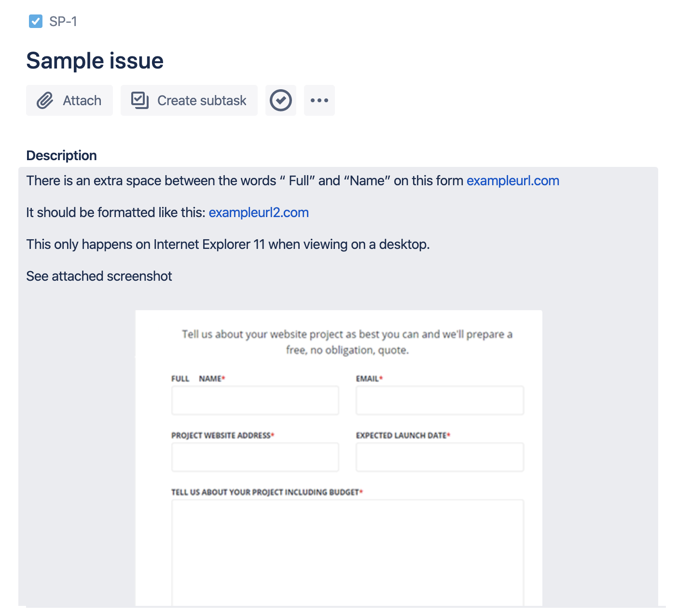Open the more actions ellipsis menu
Screen dimensions: 677x616
(319, 100)
